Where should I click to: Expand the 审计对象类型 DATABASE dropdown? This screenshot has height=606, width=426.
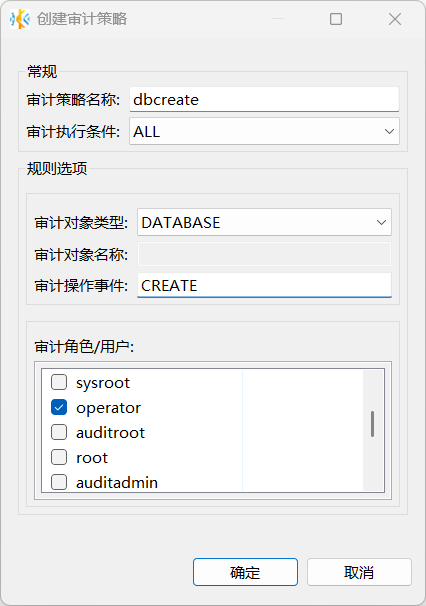pyautogui.click(x=264, y=222)
